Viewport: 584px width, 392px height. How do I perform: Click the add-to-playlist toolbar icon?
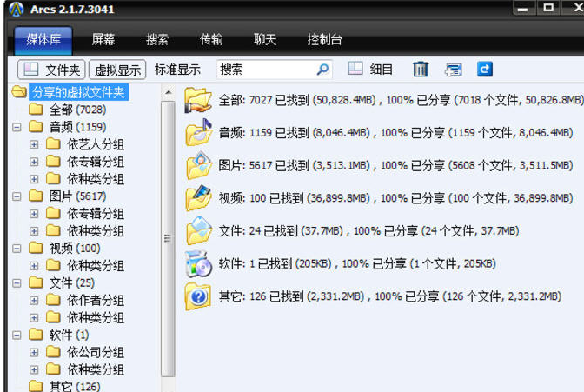[x=454, y=70]
